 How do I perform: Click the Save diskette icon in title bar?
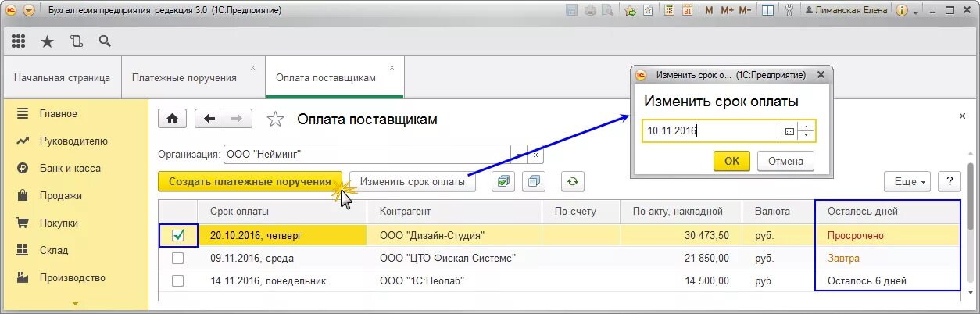click(571, 11)
